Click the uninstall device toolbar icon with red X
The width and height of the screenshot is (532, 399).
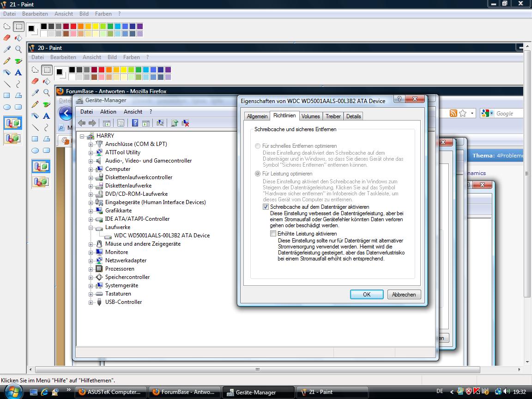click(185, 123)
